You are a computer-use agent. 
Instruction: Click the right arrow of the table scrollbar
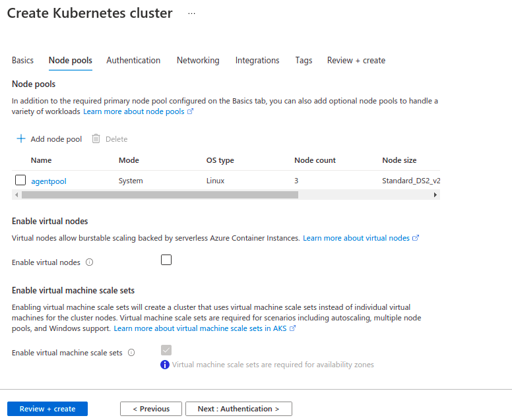tap(435, 195)
